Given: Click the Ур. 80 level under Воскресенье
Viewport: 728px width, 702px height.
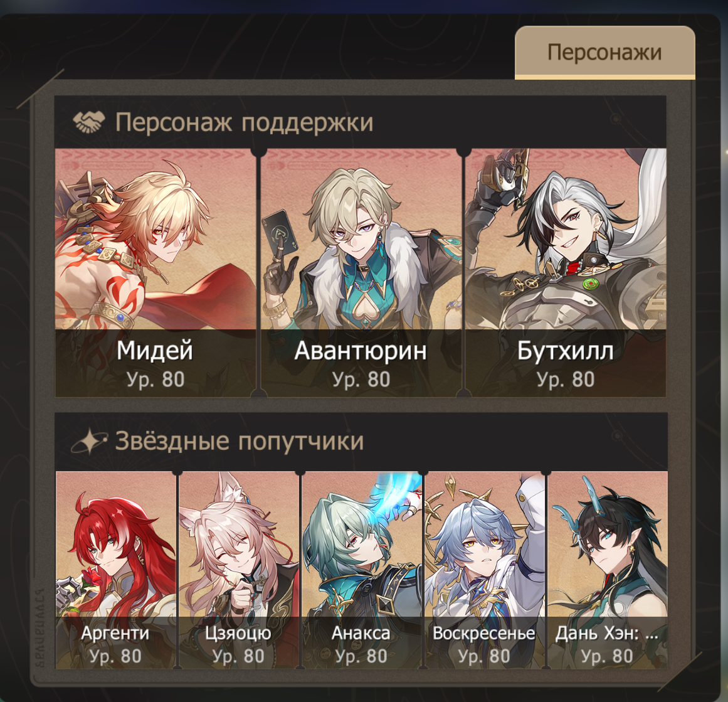Looking at the screenshot, I should pyautogui.click(x=484, y=656).
